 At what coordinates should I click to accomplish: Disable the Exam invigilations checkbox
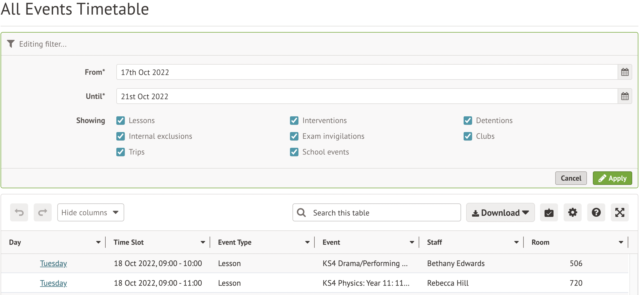tap(294, 136)
